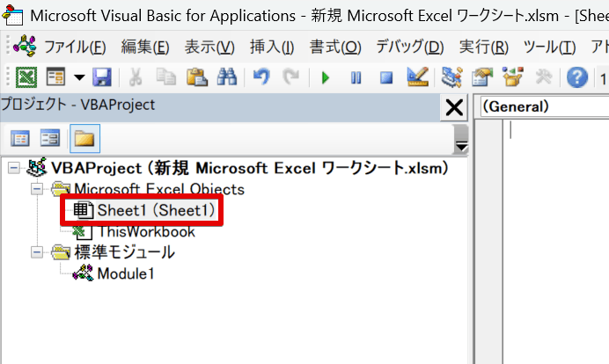Open Find with the binoculars icon
The width and height of the screenshot is (609, 364).
pos(227,76)
